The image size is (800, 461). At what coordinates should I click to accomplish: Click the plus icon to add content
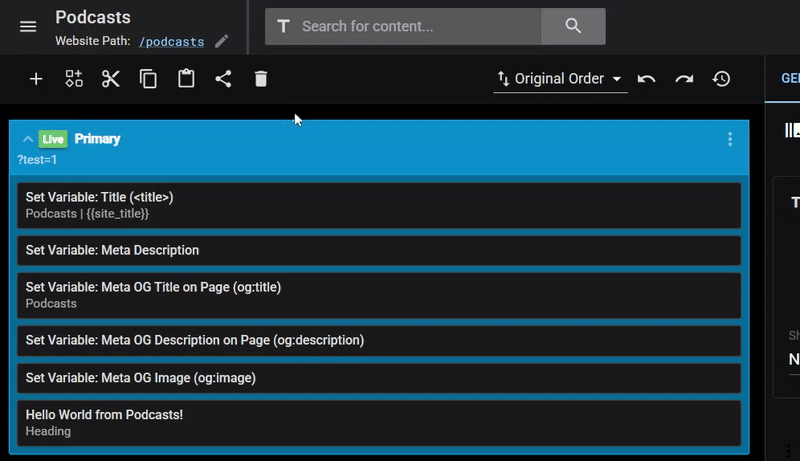coord(36,79)
